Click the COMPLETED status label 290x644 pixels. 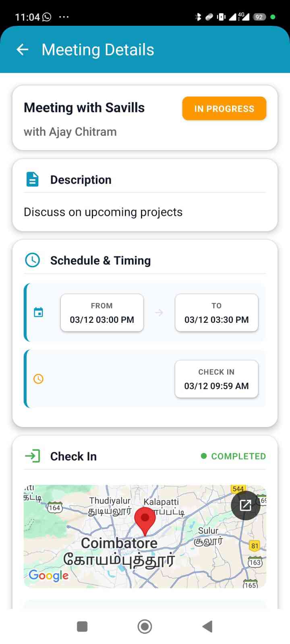click(234, 456)
